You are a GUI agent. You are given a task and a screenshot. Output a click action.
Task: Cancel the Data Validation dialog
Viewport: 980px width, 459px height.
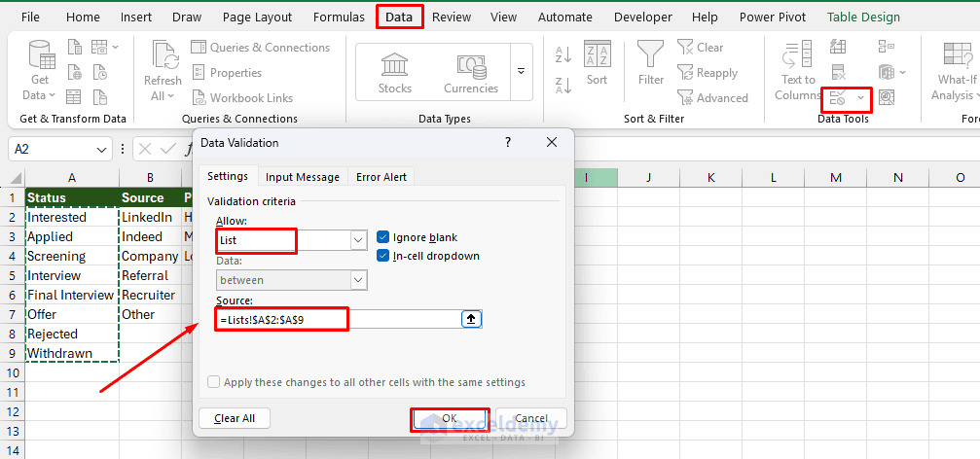pyautogui.click(x=531, y=418)
